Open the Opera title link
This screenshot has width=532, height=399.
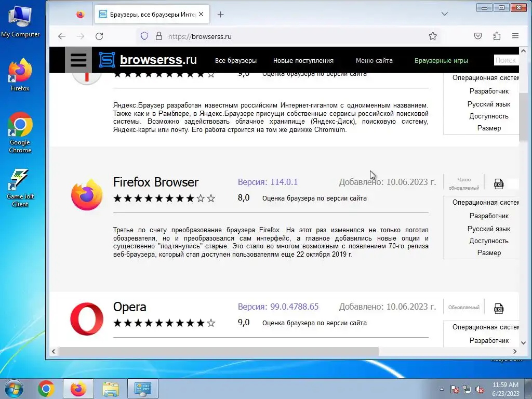129,307
